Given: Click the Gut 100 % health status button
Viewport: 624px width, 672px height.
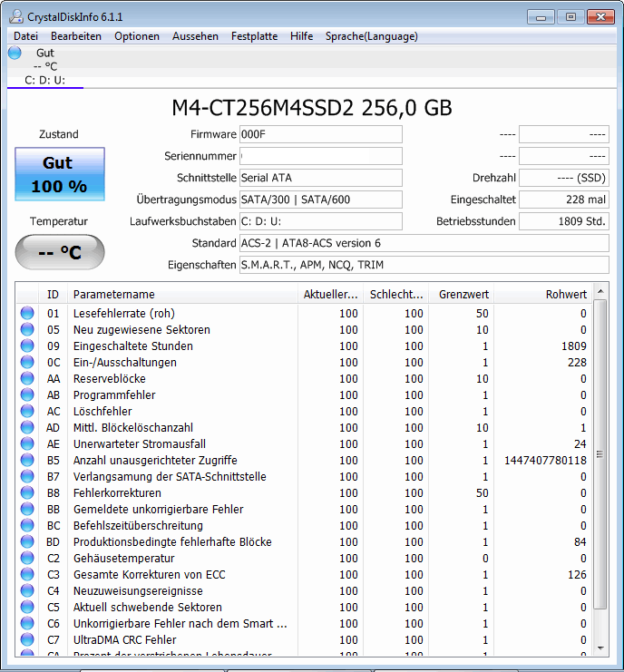Looking at the screenshot, I should tap(60, 174).
